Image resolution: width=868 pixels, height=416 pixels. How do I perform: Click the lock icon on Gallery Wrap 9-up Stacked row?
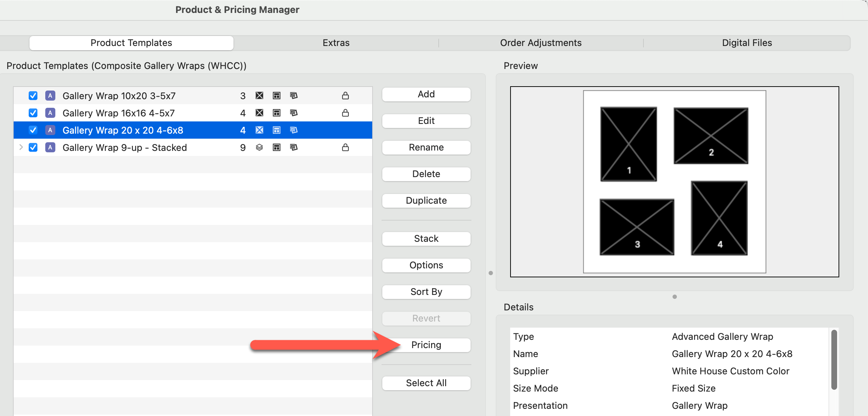point(345,147)
